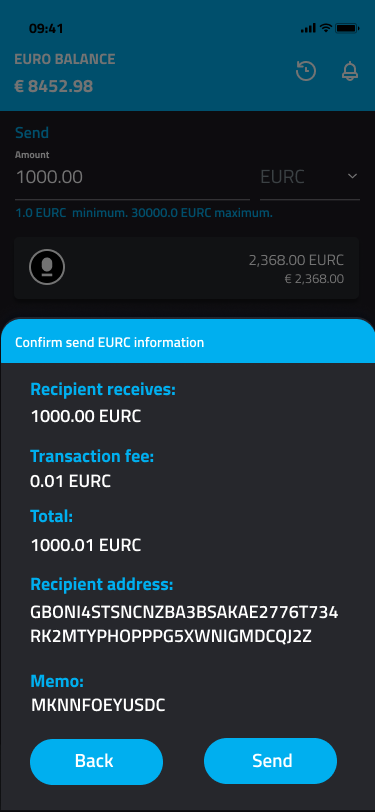Image resolution: width=375 pixels, height=812 pixels.
Task: Select the 2,368.00 EURC wallet card
Action: coord(186,268)
